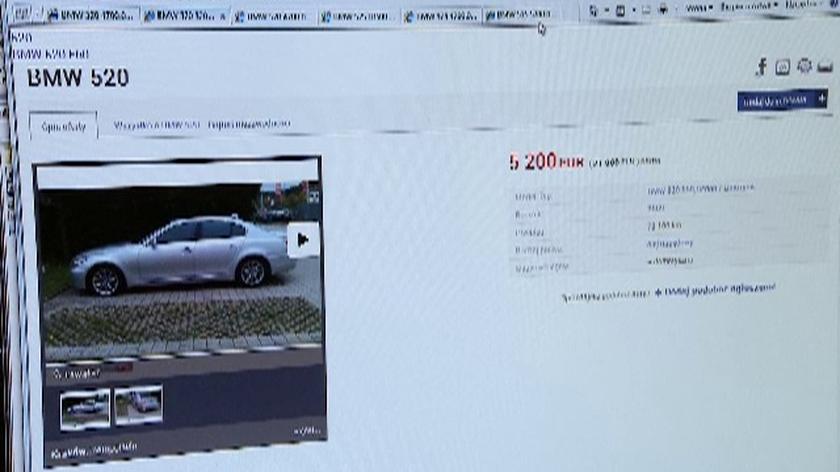840x472 pixels.
Task: Click the Facebook share icon
Action: 761,67
